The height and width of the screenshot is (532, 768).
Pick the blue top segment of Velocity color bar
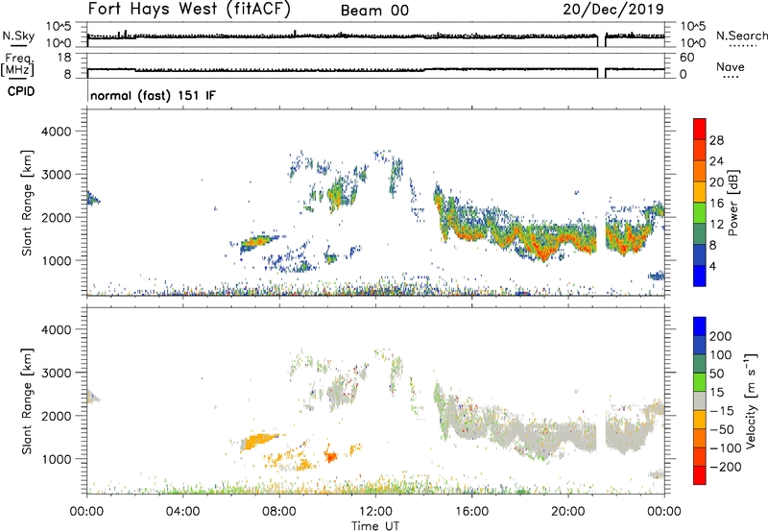click(700, 326)
